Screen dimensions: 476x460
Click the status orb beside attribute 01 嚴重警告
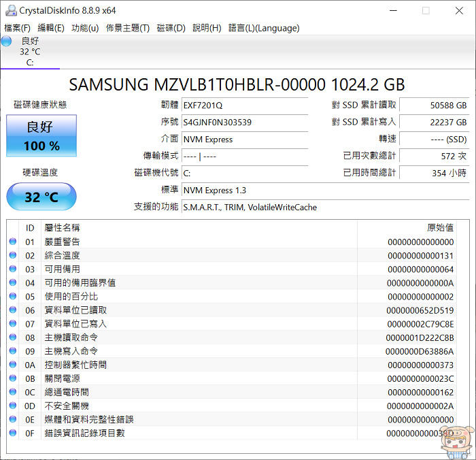click(x=13, y=242)
